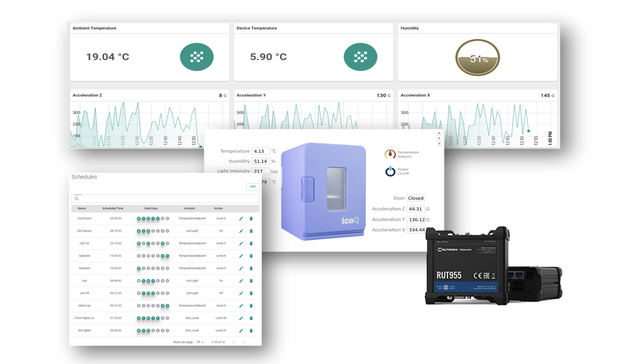The image size is (629, 364).
Task: Open the Rows per page dropdown
Action: coord(200,342)
